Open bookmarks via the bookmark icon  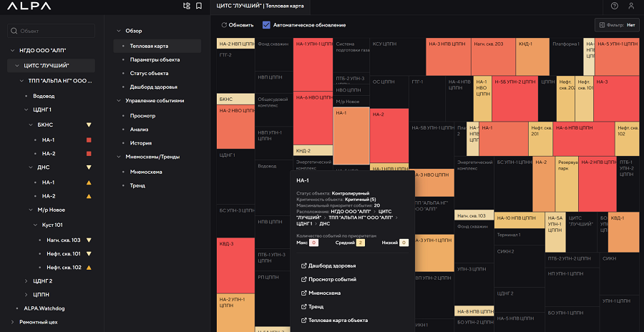198,6
